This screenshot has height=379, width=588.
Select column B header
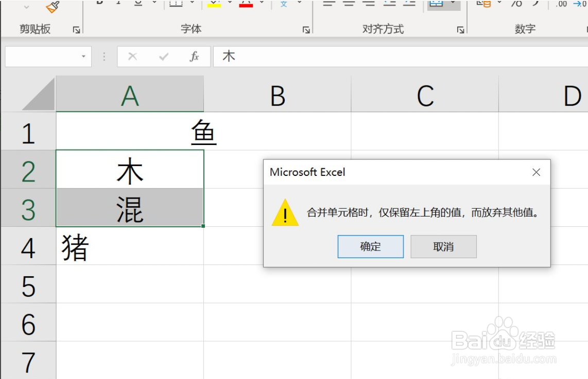278,94
